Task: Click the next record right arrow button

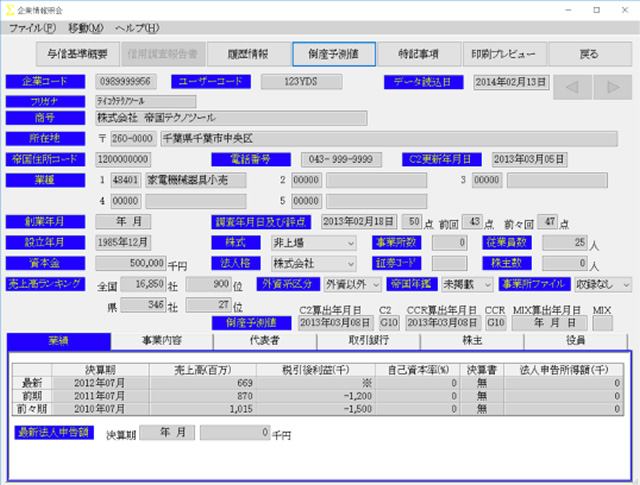Action: (612, 87)
